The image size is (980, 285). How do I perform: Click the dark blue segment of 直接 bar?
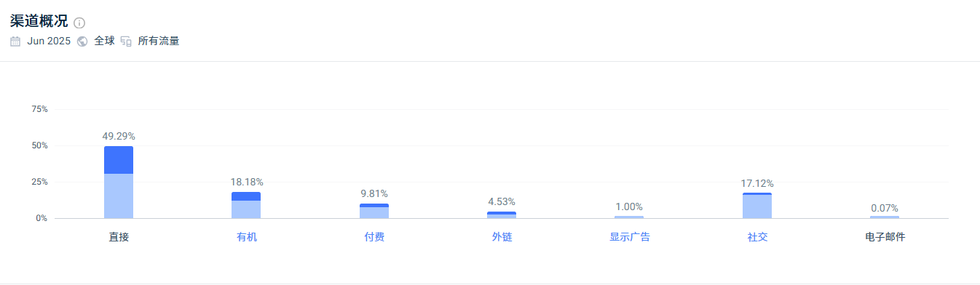tap(119, 160)
